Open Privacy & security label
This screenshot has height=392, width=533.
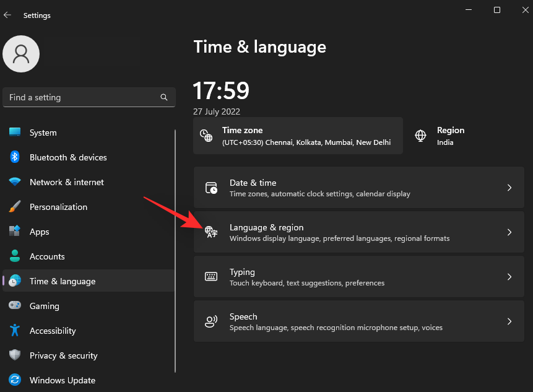pos(64,355)
